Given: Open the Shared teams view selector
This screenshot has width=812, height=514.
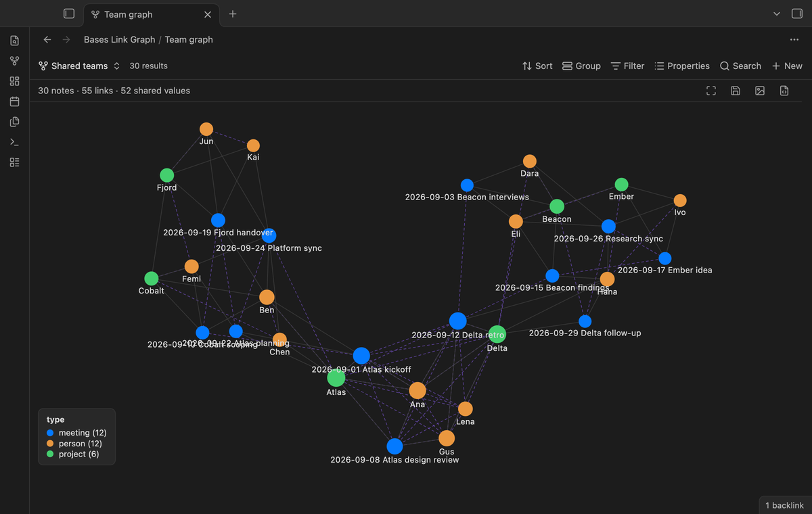Looking at the screenshot, I should coord(79,66).
